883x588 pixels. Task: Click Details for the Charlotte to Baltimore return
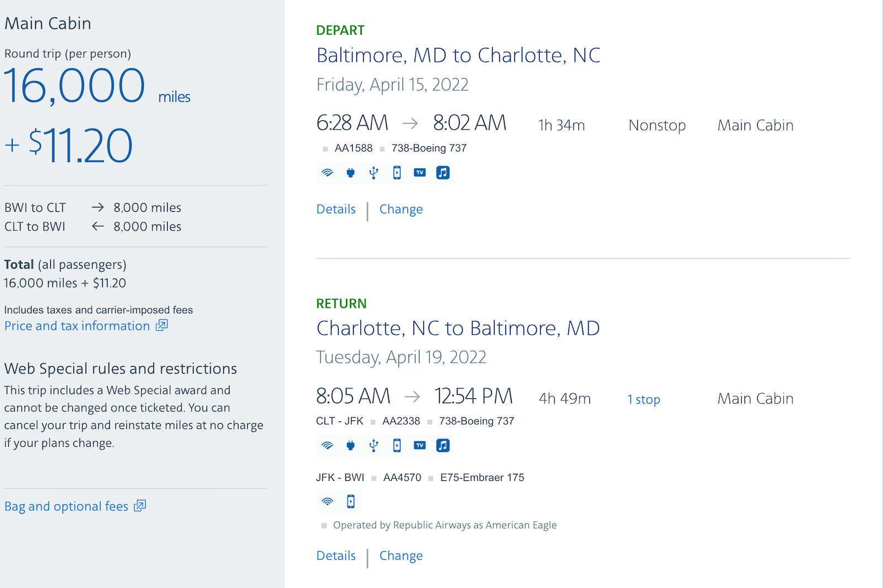point(336,555)
